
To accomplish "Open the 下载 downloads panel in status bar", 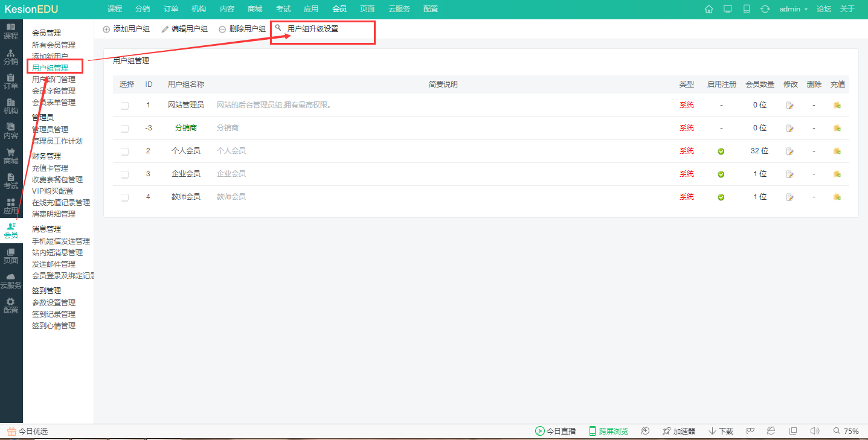I will pyautogui.click(x=721, y=431).
